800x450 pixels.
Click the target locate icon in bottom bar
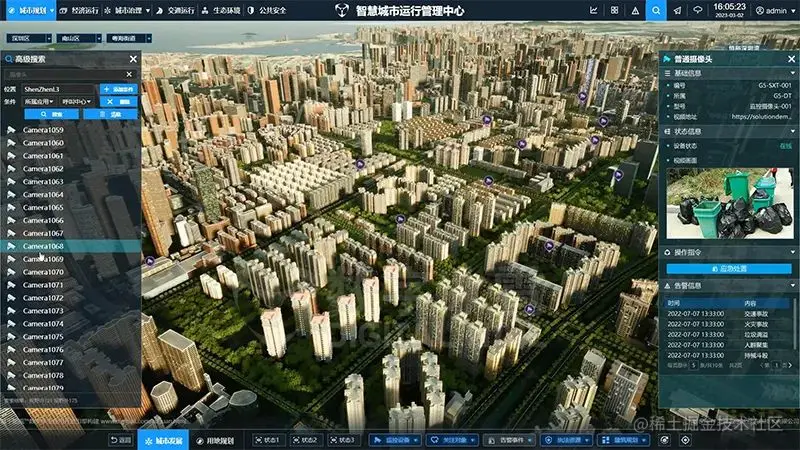tap(685, 440)
